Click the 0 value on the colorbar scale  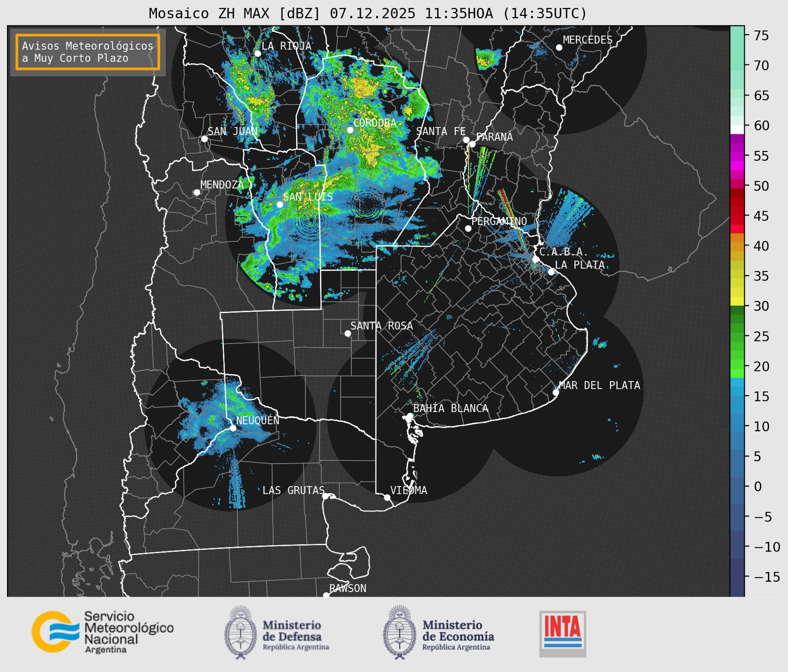pos(758,486)
